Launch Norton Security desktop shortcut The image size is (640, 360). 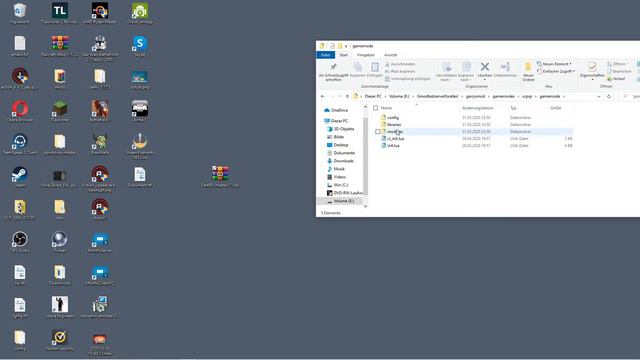(60, 340)
